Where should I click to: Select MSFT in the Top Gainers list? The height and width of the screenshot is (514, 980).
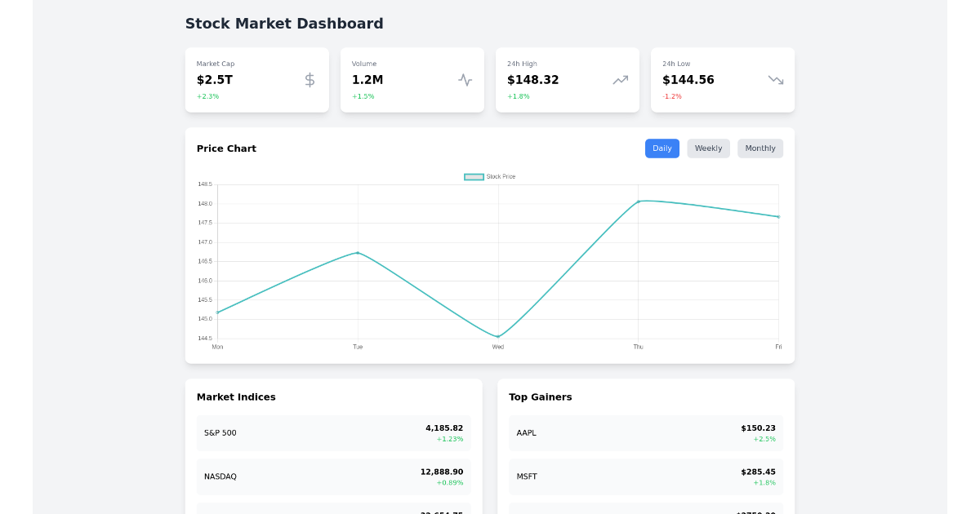click(x=645, y=476)
